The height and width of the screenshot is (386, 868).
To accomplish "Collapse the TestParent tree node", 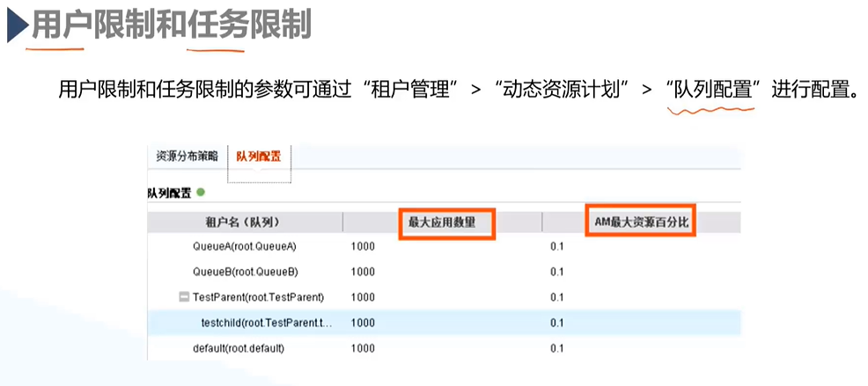I will point(184,297).
